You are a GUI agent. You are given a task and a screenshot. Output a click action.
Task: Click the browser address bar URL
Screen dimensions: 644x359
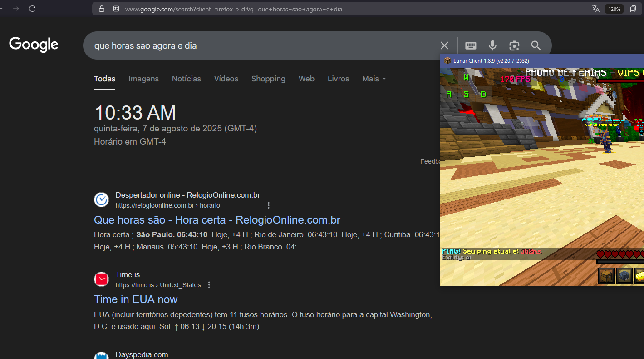coord(234,9)
